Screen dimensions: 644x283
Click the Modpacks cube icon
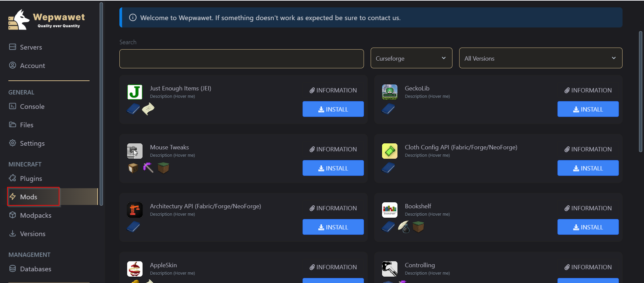(12, 215)
